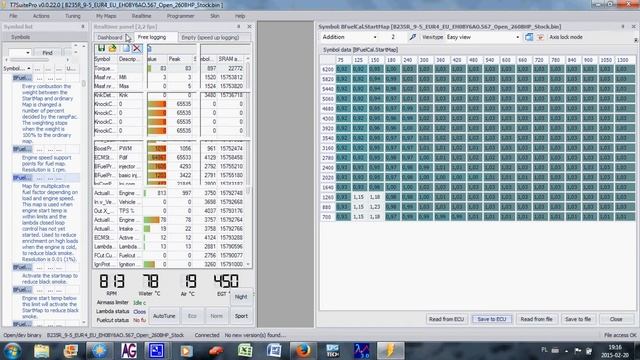Click the clock in system tray

click(616, 351)
